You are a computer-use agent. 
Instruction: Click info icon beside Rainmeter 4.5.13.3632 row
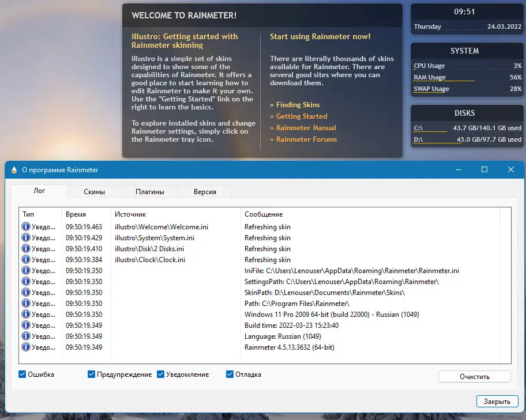pos(26,347)
